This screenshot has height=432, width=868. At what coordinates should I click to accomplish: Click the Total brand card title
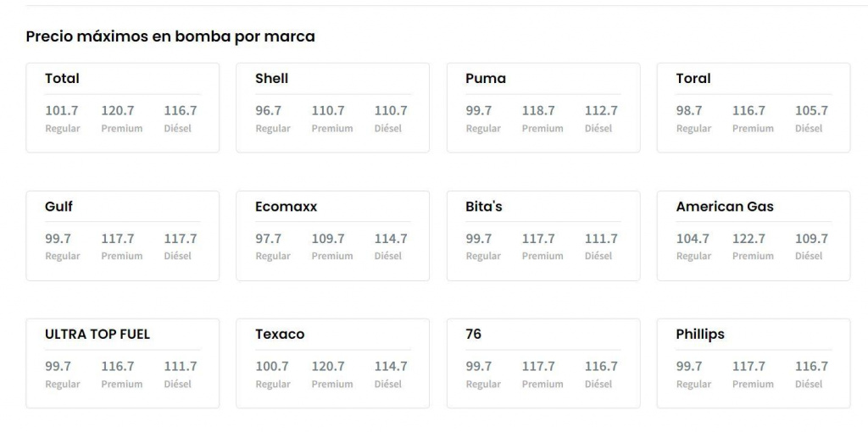click(62, 79)
